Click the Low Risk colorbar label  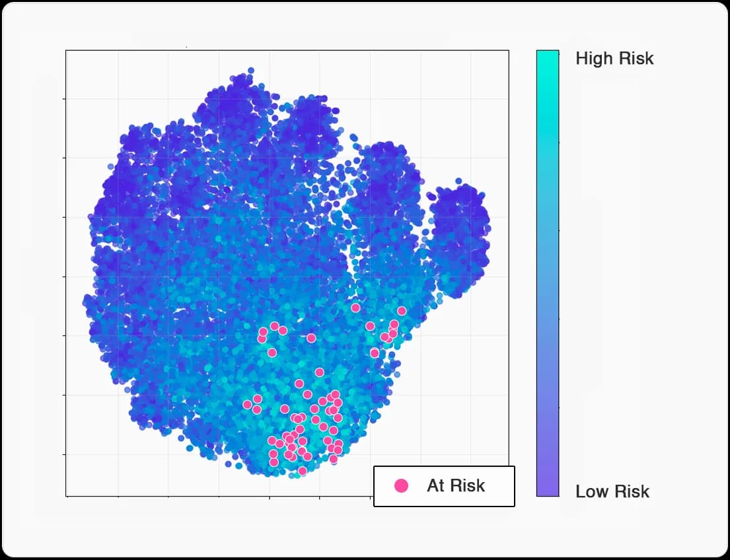tap(612, 491)
